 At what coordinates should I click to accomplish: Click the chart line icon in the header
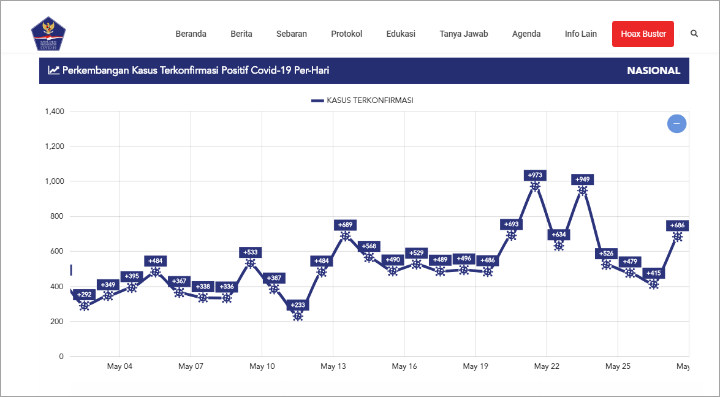click(x=54, y=71)
